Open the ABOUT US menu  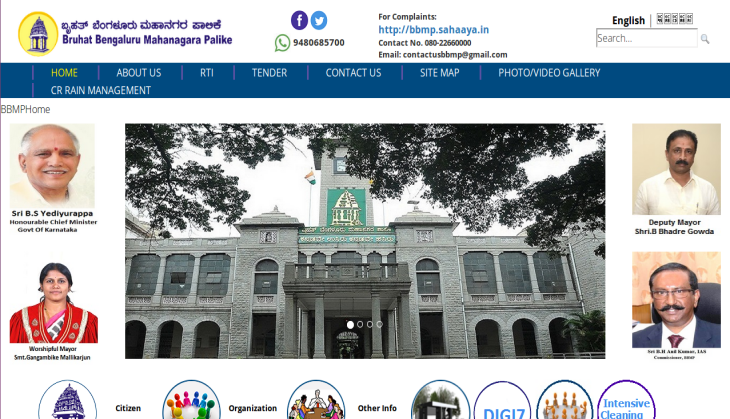click(139, 73)
